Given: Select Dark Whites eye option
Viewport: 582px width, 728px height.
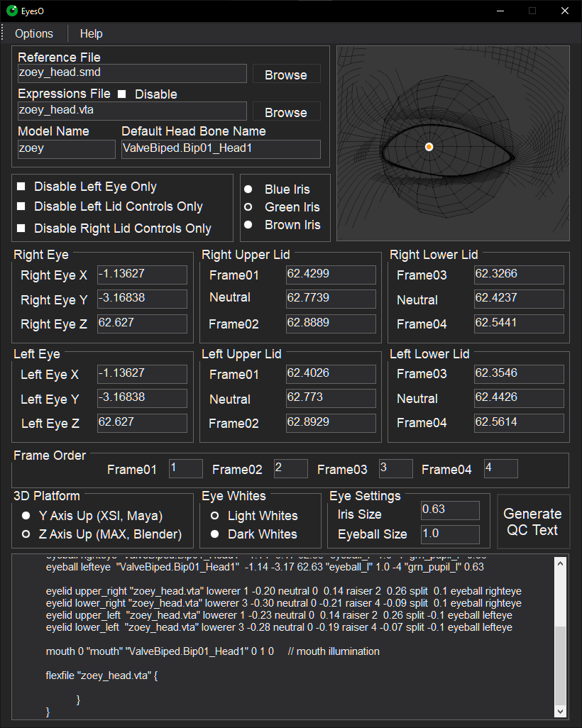Looking at the screenshot, I should (x=214, y=534).
